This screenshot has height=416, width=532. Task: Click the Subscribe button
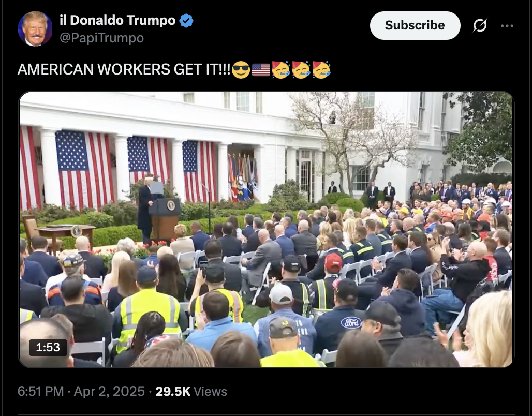coord(415,25)
